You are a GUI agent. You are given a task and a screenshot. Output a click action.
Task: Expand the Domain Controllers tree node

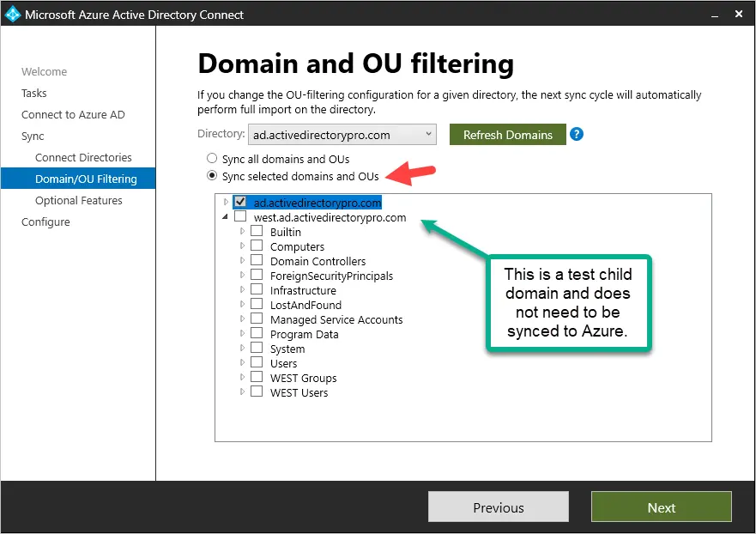point(242,260)
